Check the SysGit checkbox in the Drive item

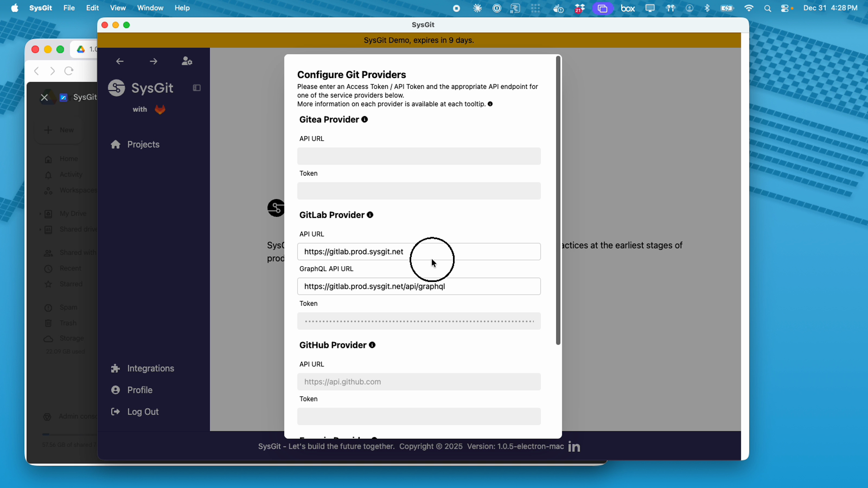[x=63, y=97]
